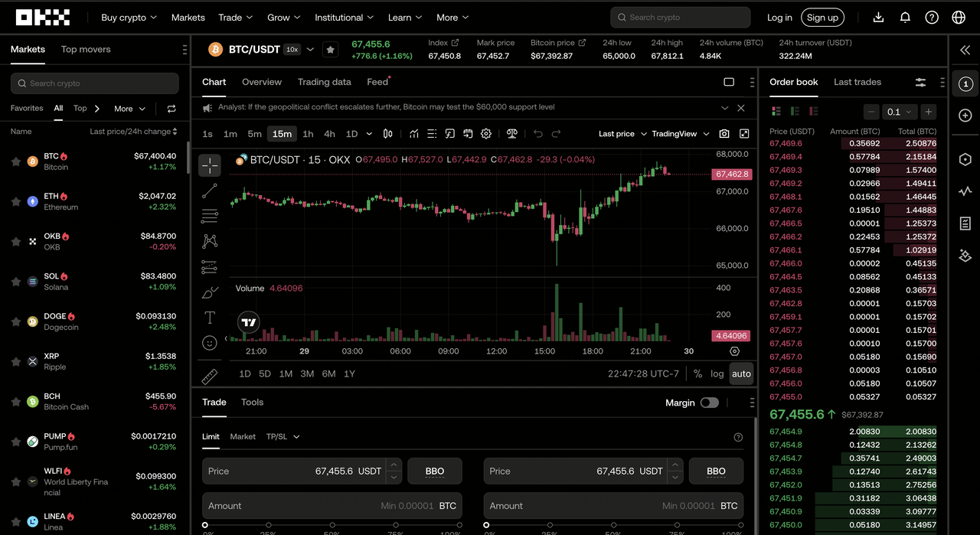Image resolution: width=980 pixels, height=535 pixels.
Task: Click the left BBO price button
Action: pyautogui.click(x=434, y=471)
